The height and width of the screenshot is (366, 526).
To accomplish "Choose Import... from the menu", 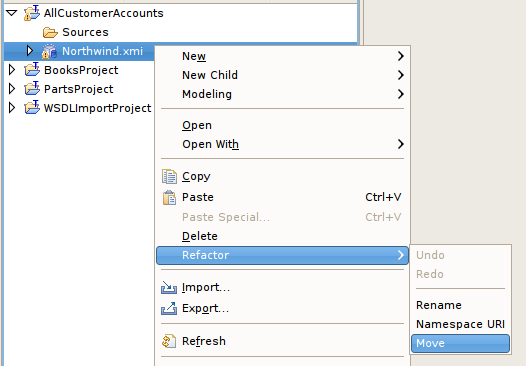I will pos(282,287).
